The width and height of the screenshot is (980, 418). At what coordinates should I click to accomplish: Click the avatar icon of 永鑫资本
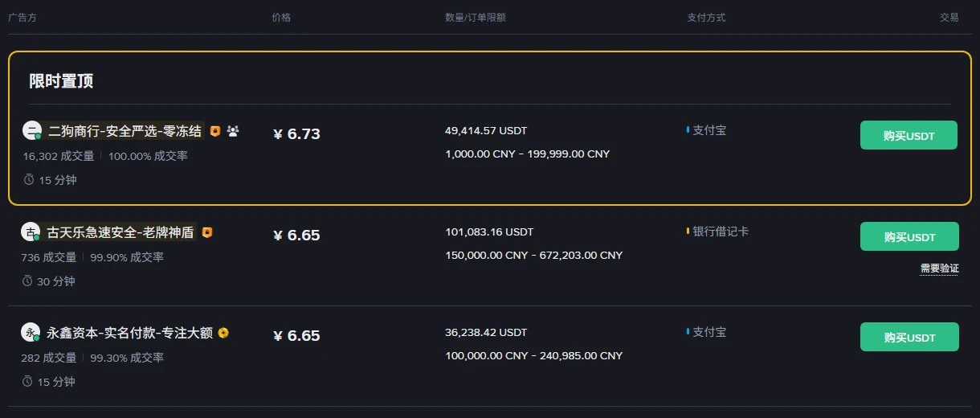pos(31,333)
